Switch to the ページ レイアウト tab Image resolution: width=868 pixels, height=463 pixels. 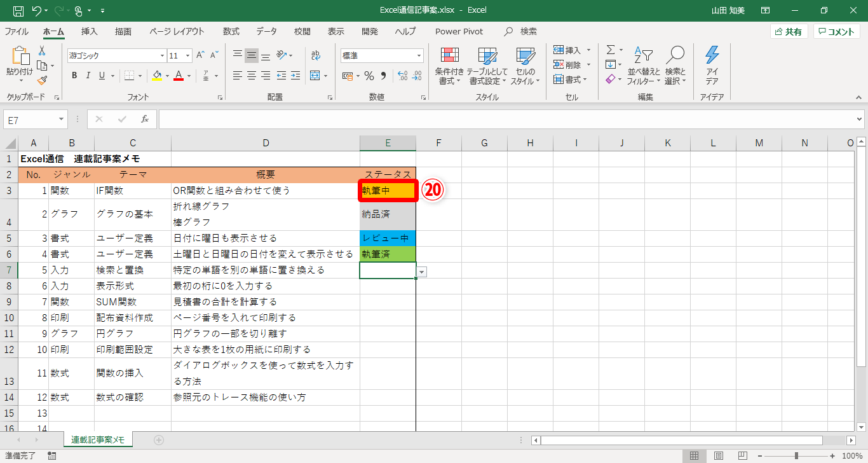tap(177, 32)
